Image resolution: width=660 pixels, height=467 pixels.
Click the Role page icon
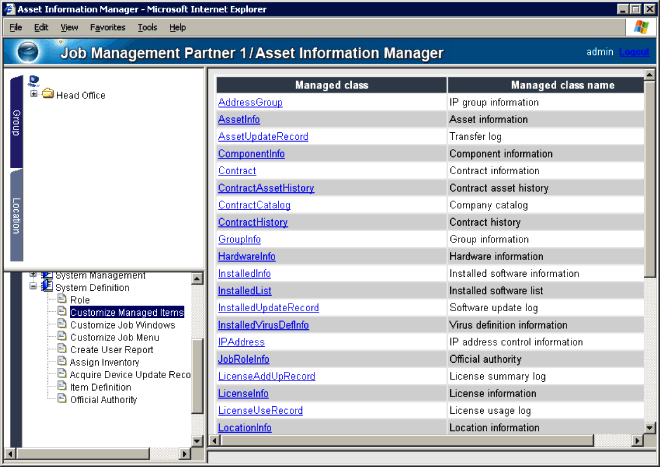tap(61, 299)
